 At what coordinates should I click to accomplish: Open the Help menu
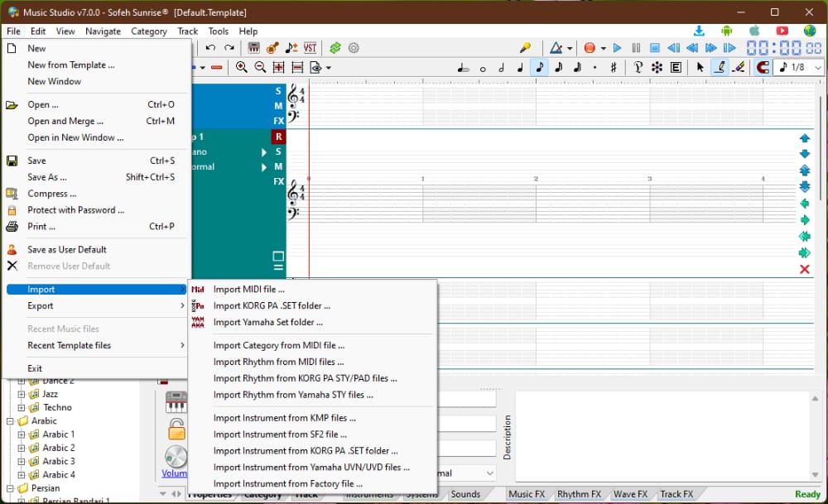pyautogui.click(x=248, y=31)
